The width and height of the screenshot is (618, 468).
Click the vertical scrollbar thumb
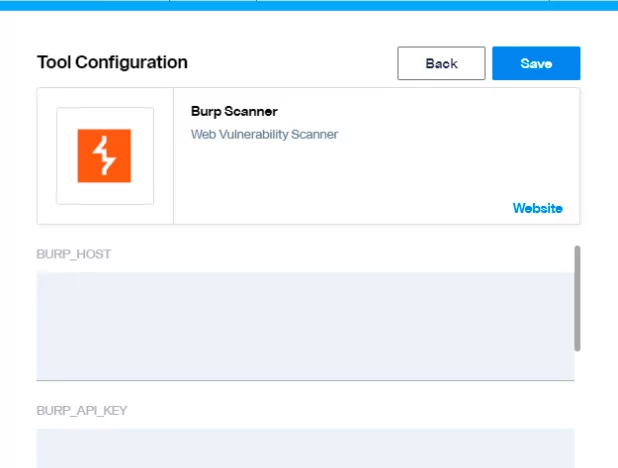pos(577,298)
